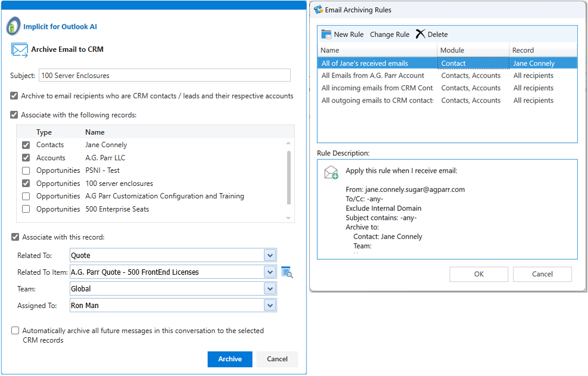Click the New Rule icon in toolbar
The image size is (588, 376).
tap(326, 35)
